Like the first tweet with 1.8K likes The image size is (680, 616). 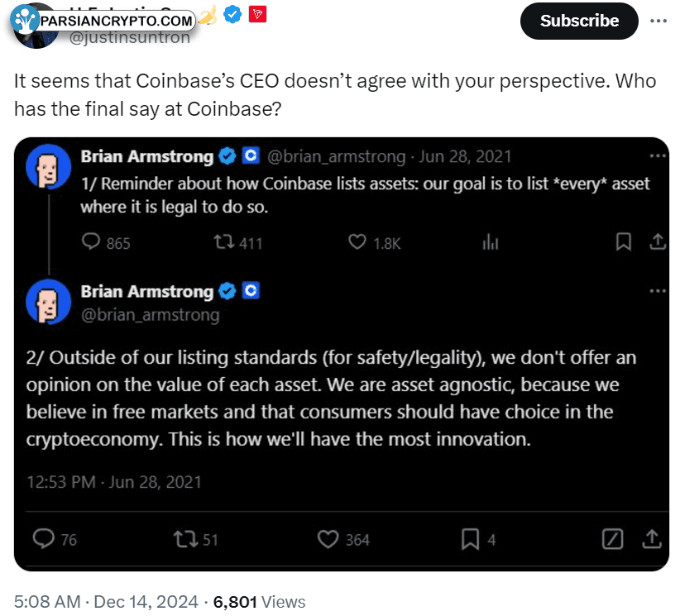[x=357, y=242]
